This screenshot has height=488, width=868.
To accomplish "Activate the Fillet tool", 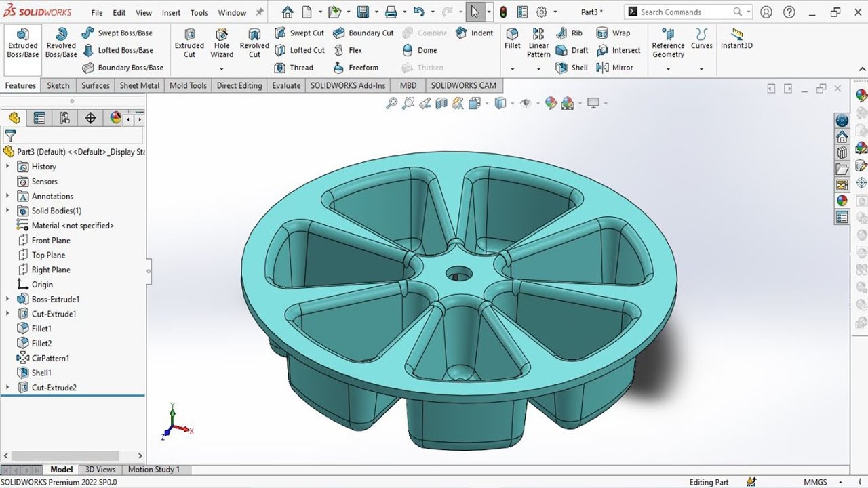I will point(513,39).
